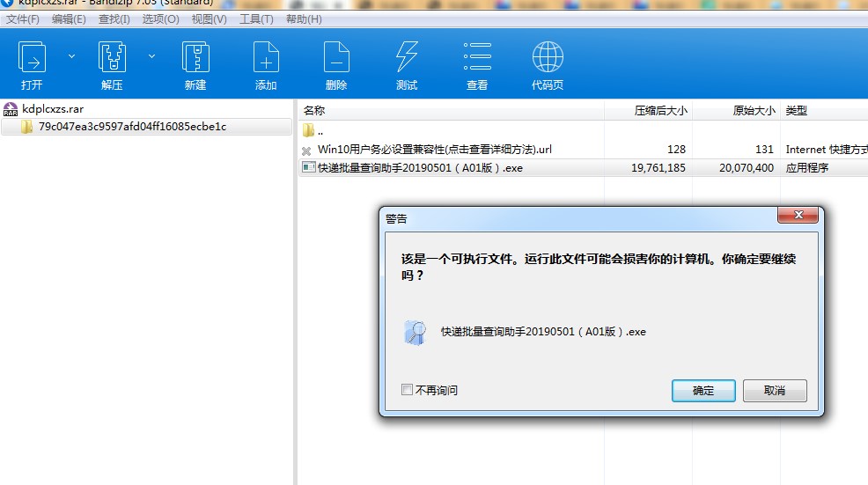This screenshot has height=485, width=868.
Task: Click 取消 in the warning dialog
Action: coord(775,391)
